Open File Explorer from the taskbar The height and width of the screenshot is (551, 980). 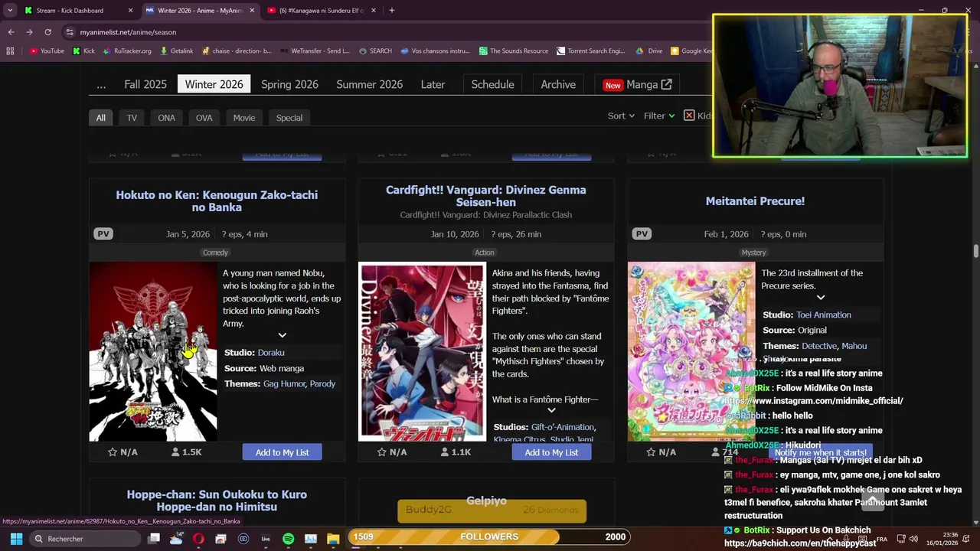pos(332,539)
